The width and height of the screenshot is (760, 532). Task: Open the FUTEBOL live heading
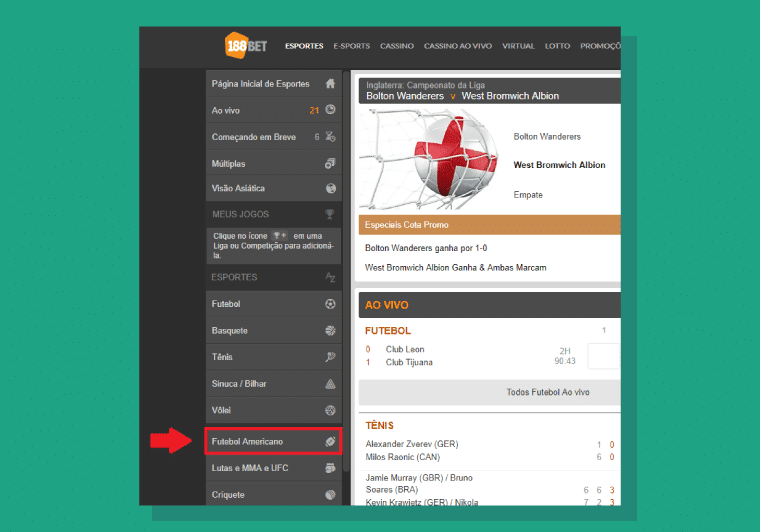[388, 331]
